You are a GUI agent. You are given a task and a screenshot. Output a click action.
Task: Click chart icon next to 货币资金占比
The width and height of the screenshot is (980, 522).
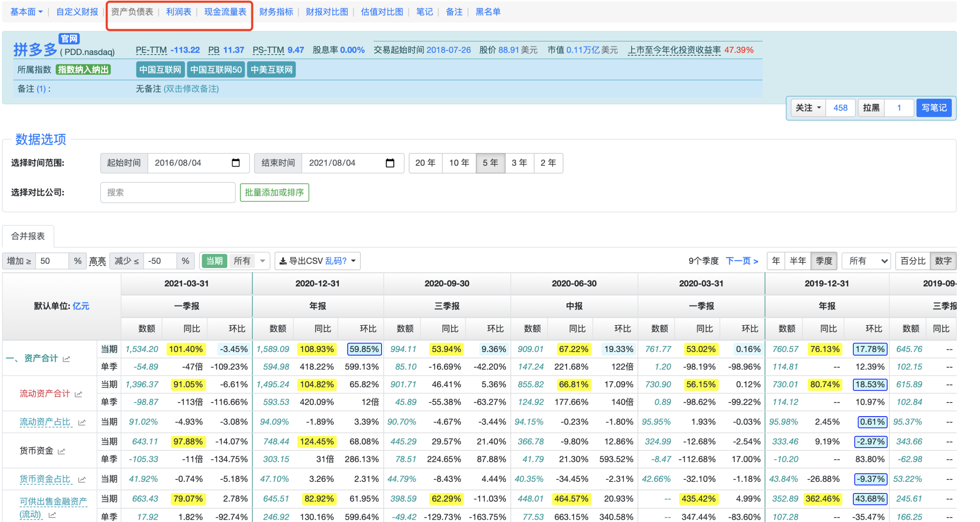point(82,479)
